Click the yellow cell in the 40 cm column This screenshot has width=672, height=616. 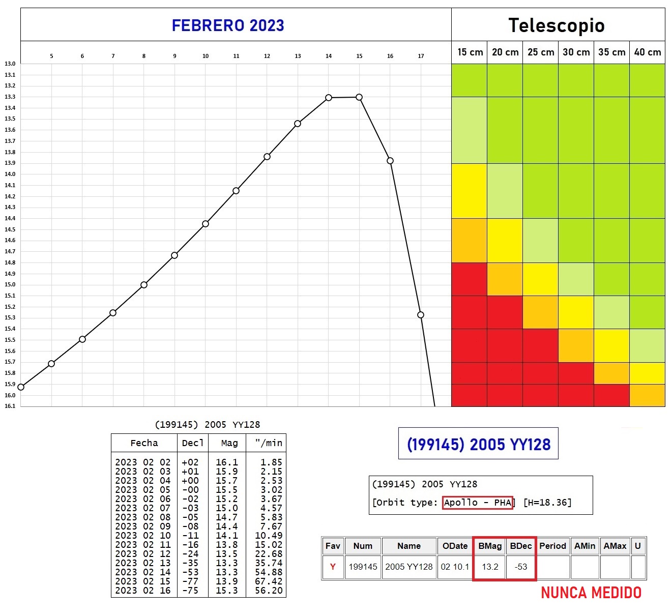[648, 373]
